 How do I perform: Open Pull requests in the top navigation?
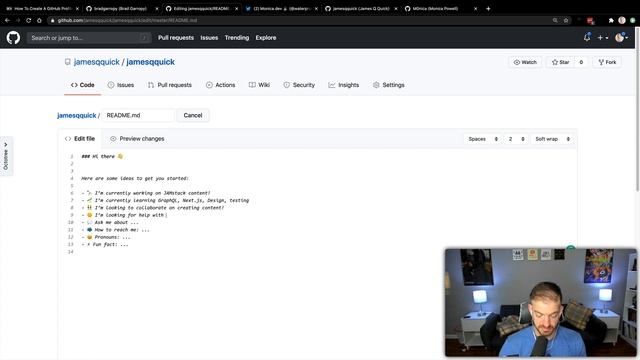(176, 38)
